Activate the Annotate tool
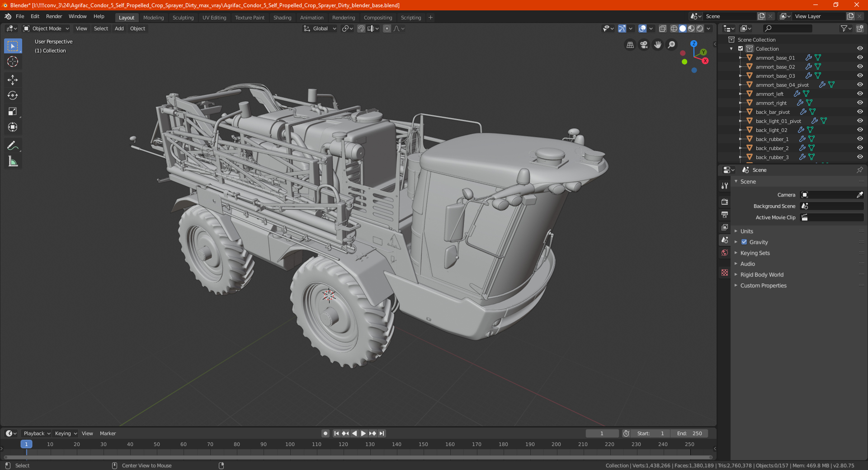The height and width of the screenshot is (470, 868). [x=13, y=146]
